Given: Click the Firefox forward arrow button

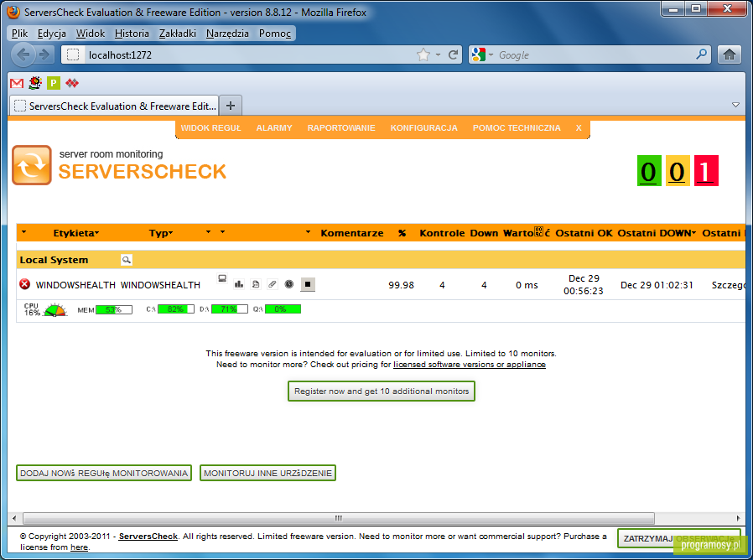Looking at the screenshot, I should point(44,54).
